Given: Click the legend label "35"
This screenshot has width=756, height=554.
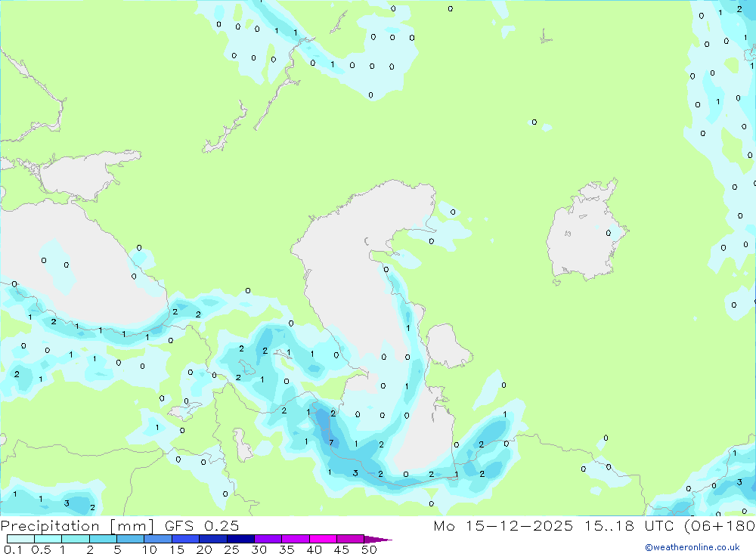Looking at the screenshot, I should 287,549.
